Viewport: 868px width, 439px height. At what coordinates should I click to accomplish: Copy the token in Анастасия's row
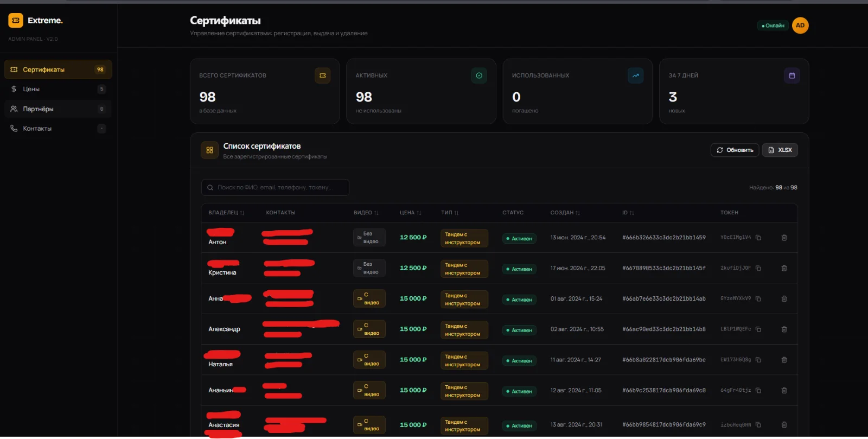click(758, 425)
